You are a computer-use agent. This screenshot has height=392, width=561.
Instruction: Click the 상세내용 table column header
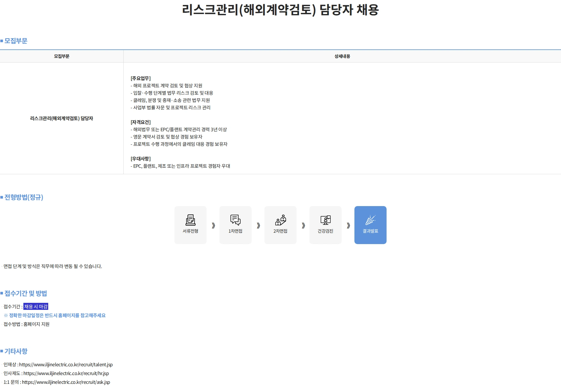click(342, 56)
